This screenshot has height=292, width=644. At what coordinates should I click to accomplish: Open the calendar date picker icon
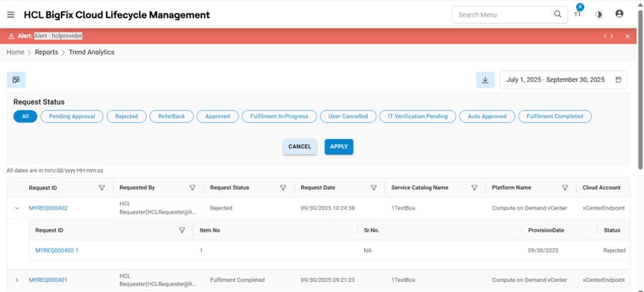pos(618,80)
